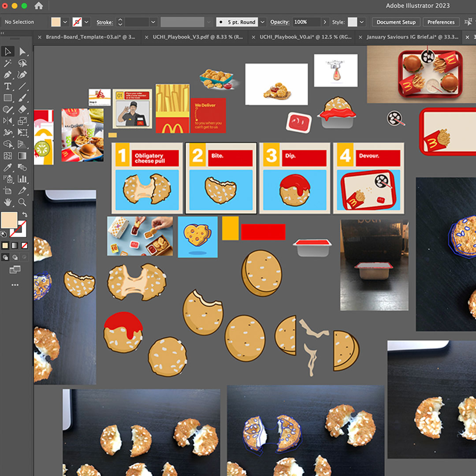
Task: Open stroke color dropdown in control bar
Action: (86, 22)
